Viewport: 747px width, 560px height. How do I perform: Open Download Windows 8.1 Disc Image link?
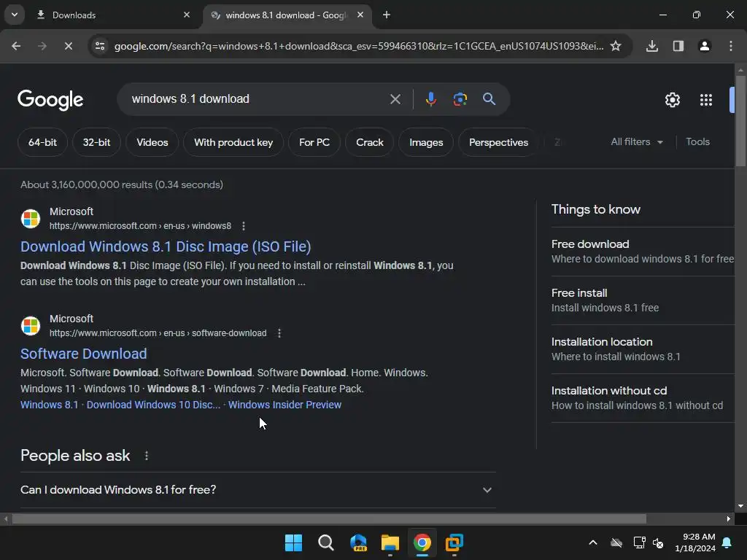[x=166, y=246]
